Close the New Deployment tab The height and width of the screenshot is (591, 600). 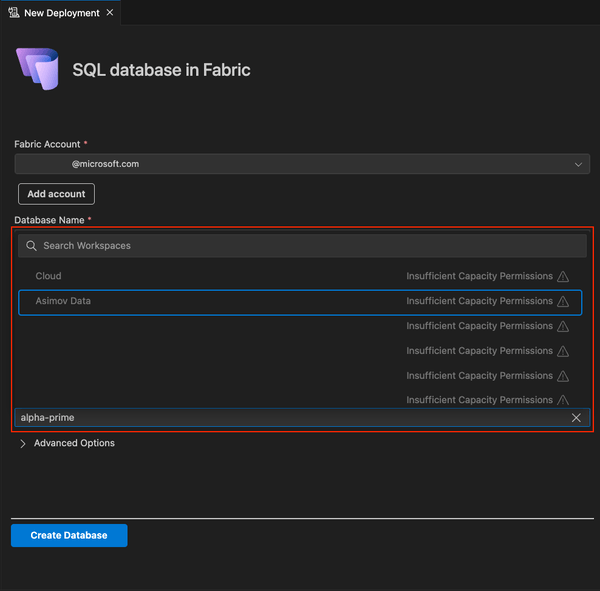tap(108, 13)
